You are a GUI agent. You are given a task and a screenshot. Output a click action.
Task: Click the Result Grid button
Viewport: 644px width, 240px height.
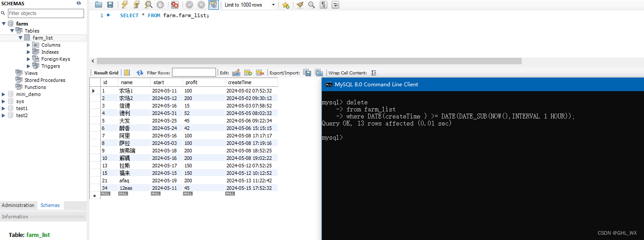click(x=106, y=73)
